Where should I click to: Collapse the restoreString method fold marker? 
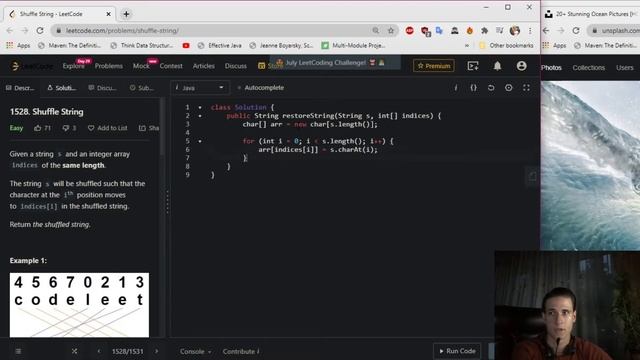(x=200, y=116)
